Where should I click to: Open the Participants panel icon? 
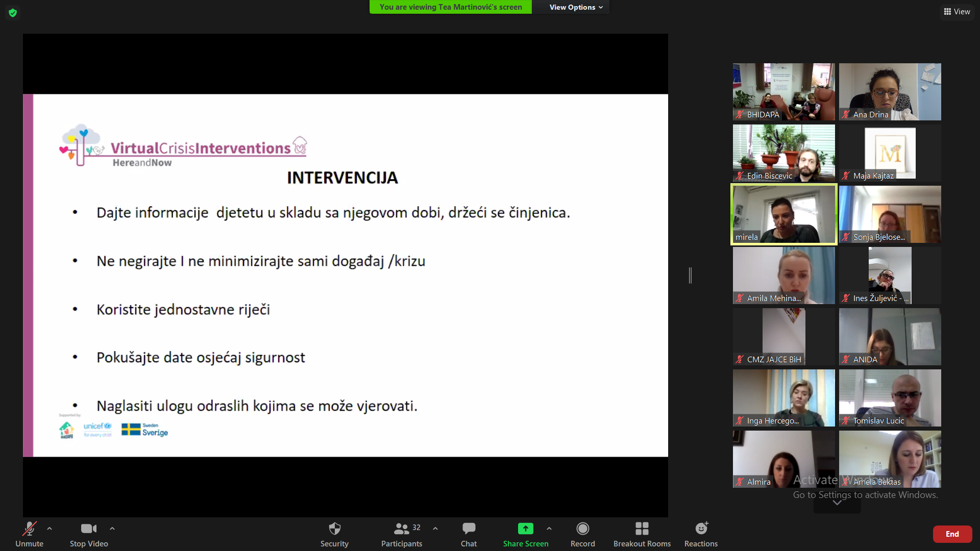(402, 529)
